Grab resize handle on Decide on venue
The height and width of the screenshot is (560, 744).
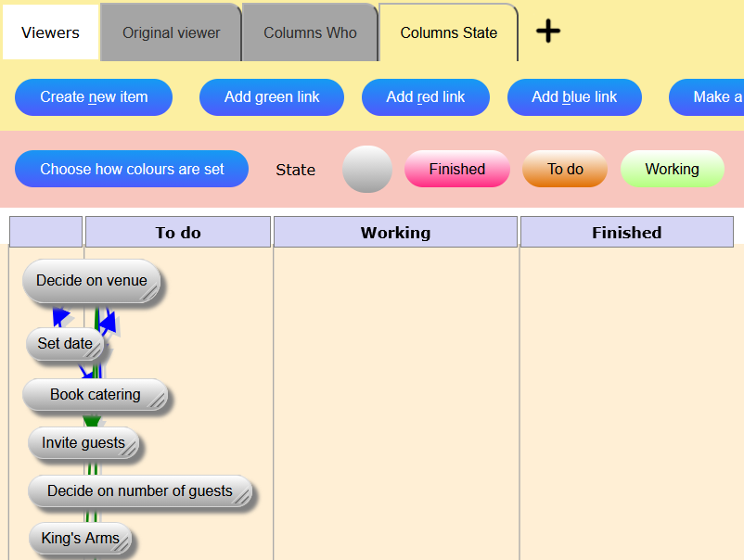point(150,293)
